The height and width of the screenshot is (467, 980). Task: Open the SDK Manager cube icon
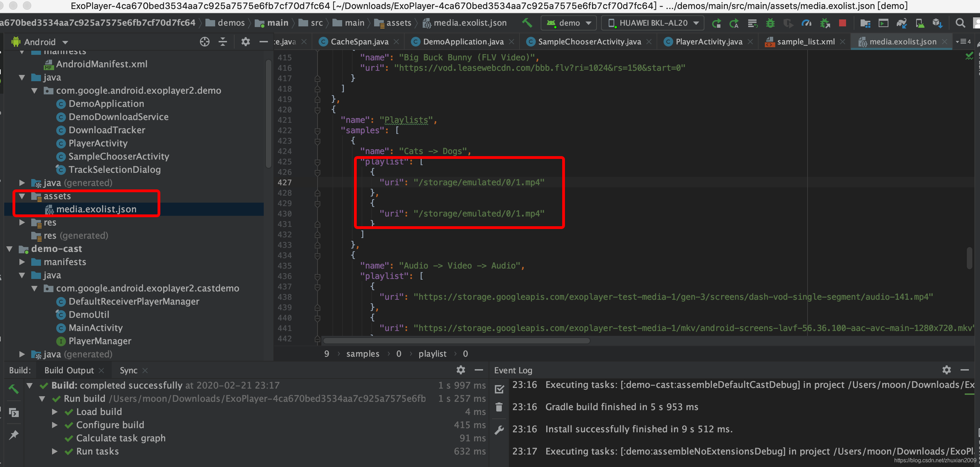tap(937, 23)
